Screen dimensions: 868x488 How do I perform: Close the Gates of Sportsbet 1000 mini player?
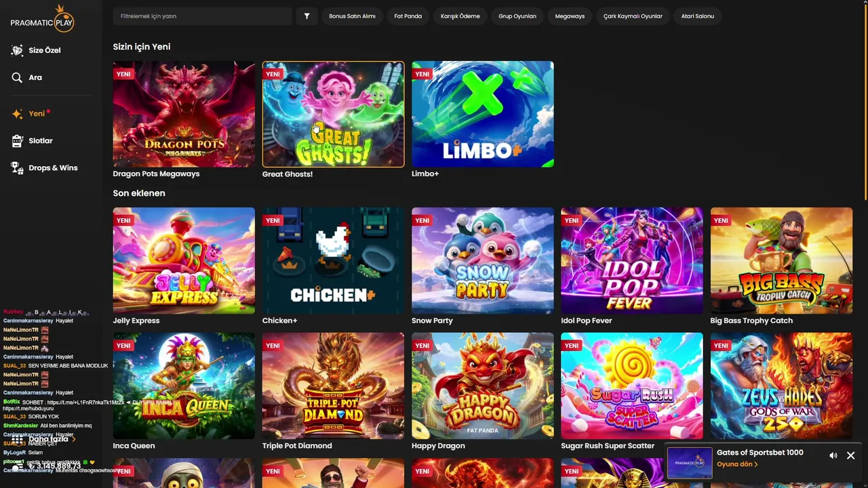point(850,455)
